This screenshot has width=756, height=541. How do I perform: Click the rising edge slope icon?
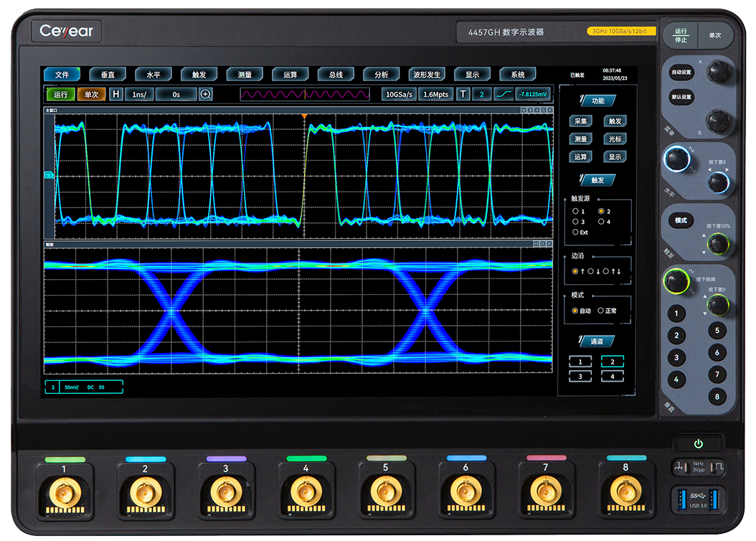coord(504,94)
